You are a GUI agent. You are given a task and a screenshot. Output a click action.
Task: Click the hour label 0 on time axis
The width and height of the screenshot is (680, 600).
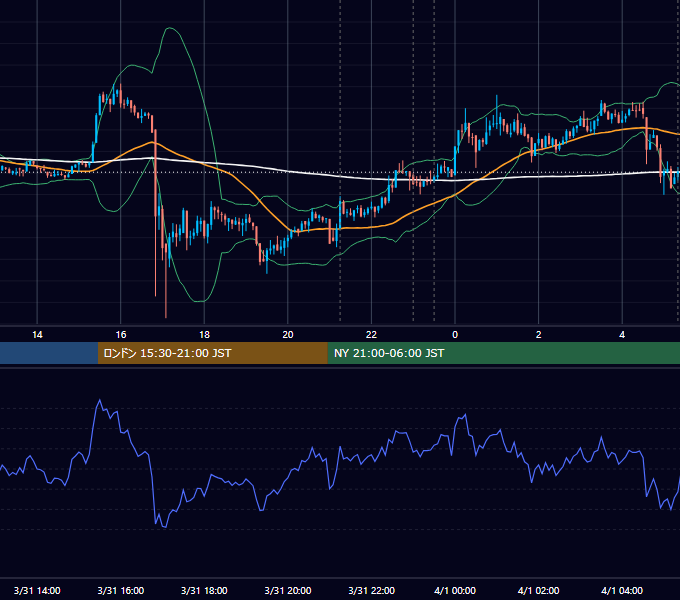point(455,335)
